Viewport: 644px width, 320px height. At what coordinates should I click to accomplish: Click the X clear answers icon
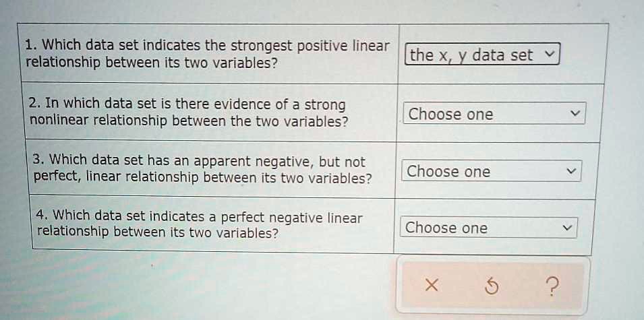pyautogui.click(x=430, y=286)
